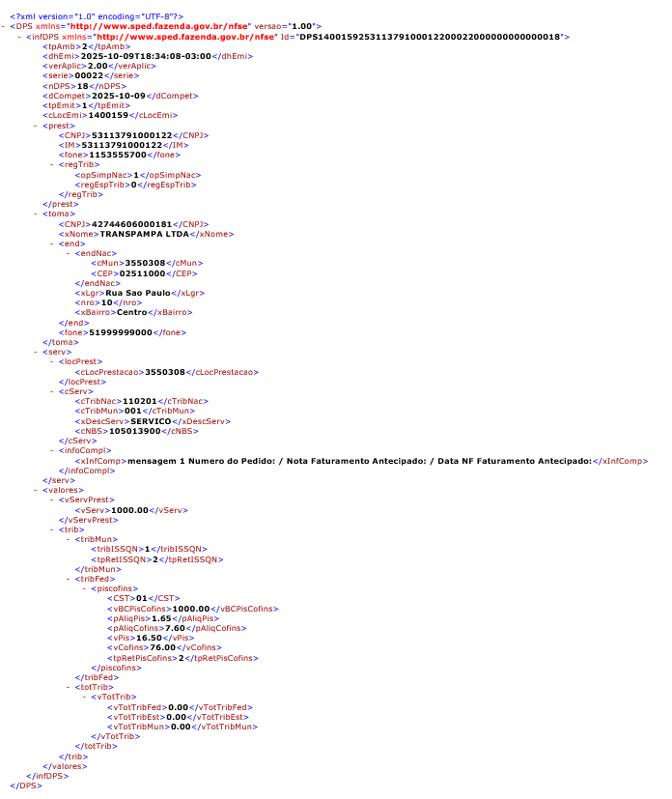Click the regEspTrib value 0
Image resolution: width=672 pixels, height=799 pixels.
tap(134, 185)
